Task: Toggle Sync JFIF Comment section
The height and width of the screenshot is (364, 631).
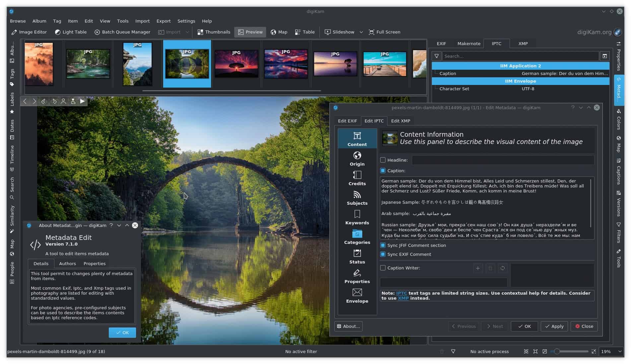Action: point(383,245)
